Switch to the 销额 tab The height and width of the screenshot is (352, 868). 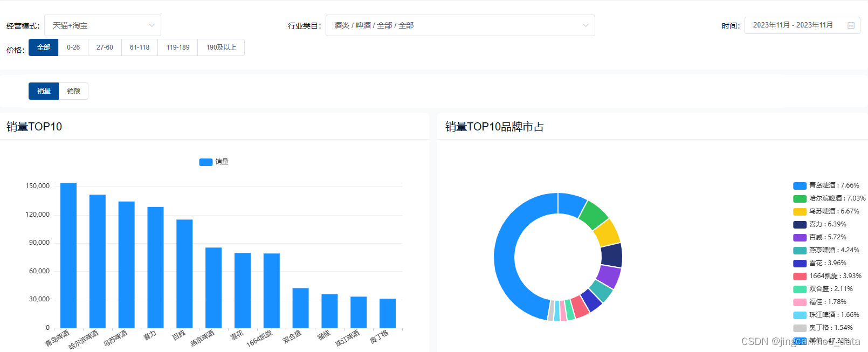click(73, 91)
